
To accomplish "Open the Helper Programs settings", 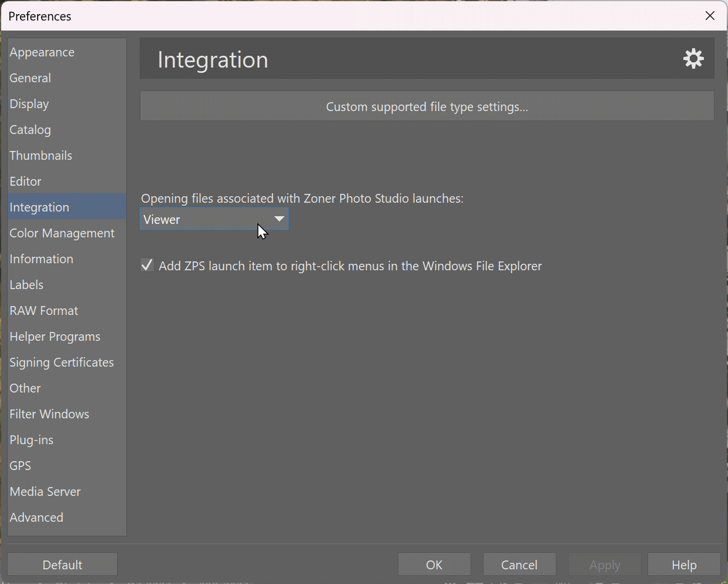I will pos(55,336).
